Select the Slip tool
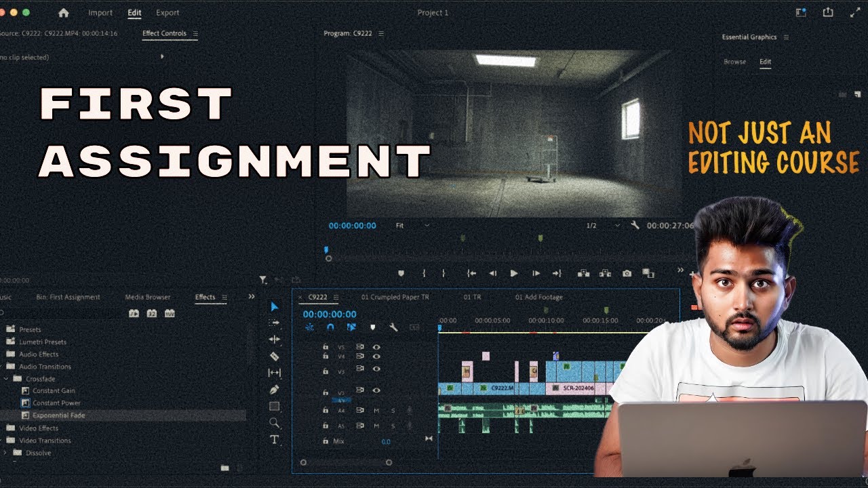Viewport: 868px width, 488px height. 274,373
